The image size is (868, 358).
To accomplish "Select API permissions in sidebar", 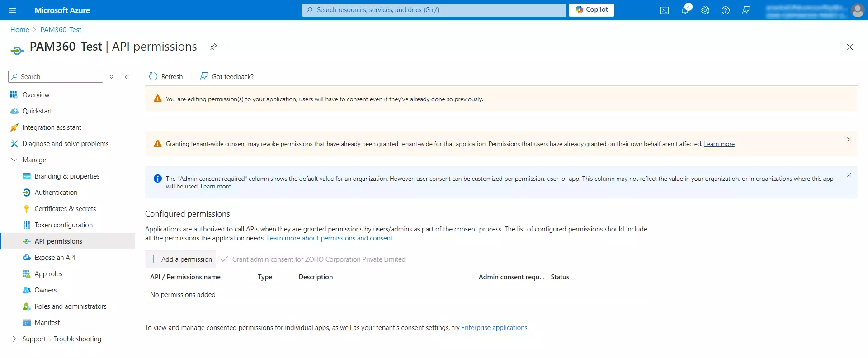I will [x=68, y=241].
